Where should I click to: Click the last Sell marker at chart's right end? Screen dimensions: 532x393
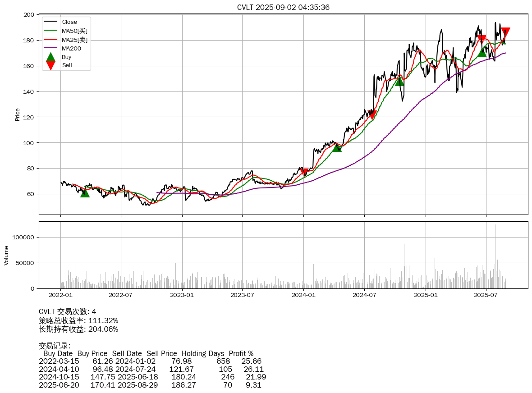505,32
